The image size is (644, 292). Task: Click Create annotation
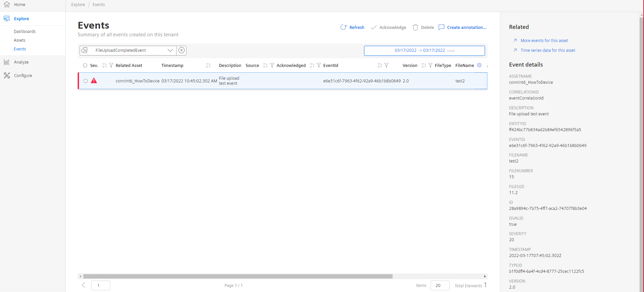(x=467, y=28)
